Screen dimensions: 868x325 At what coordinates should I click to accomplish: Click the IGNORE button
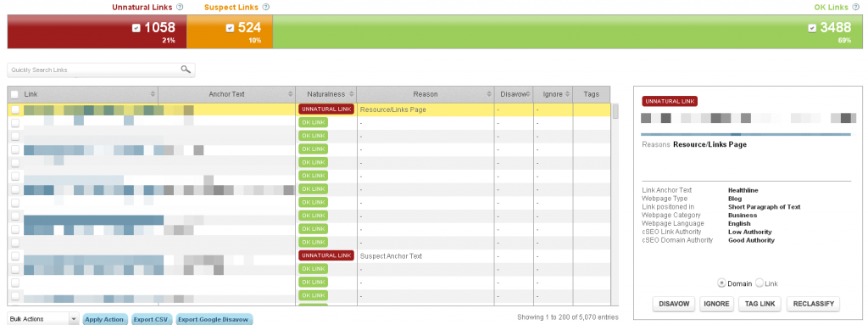coord(716,304)
